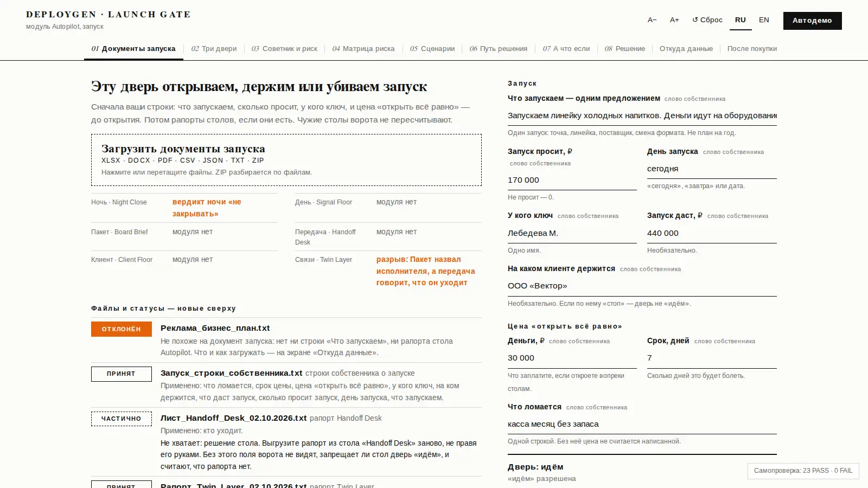Viewport: 868px width, 488px height.
Task: Click the Пакет · Board Brief row label
Action: click(x=119, y=232)
